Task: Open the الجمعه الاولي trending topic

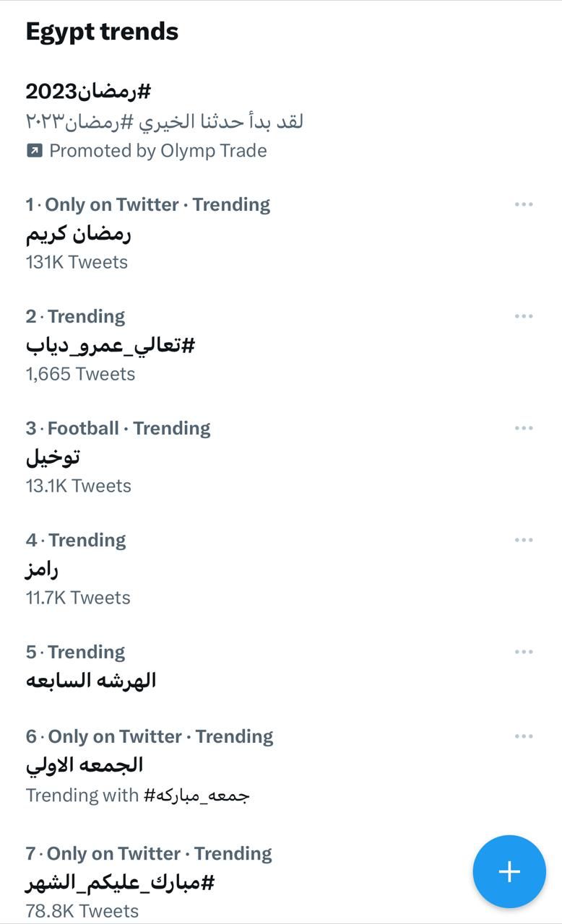Action: tap(85, 765)
